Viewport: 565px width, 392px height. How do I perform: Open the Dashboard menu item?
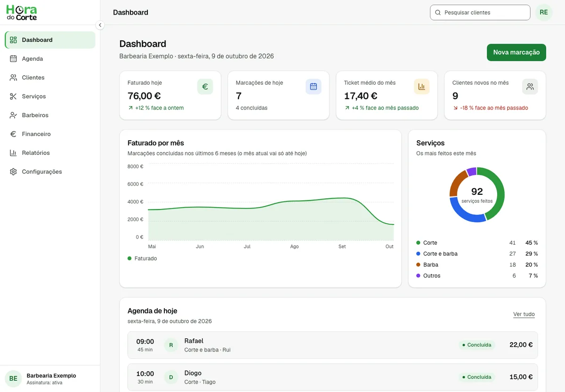click(x=50, y=40)
